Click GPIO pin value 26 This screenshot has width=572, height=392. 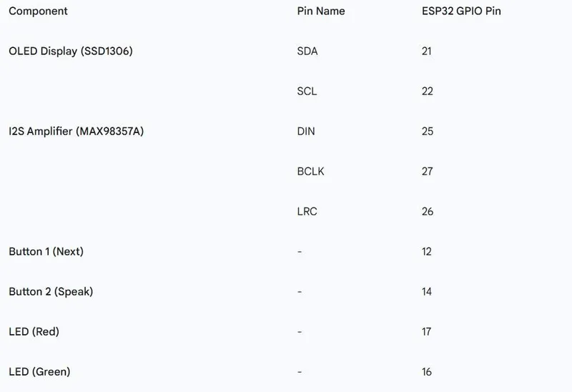428,212
